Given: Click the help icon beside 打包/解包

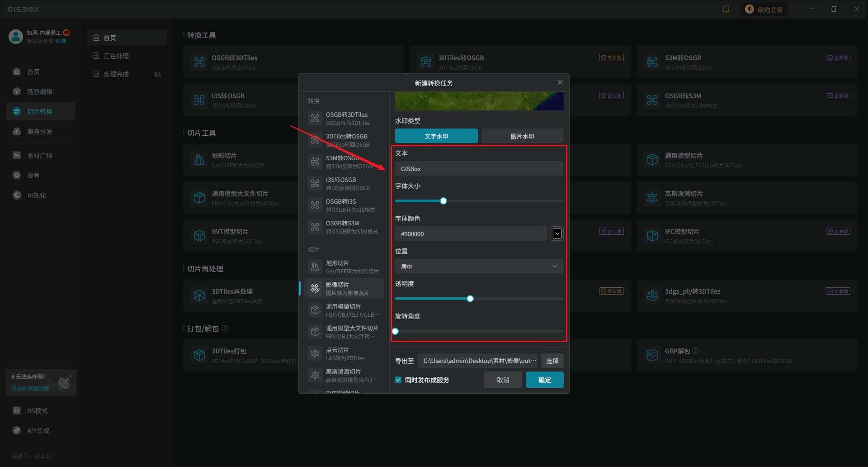Looking at the screenshot, I should click(x=225, y=328).
